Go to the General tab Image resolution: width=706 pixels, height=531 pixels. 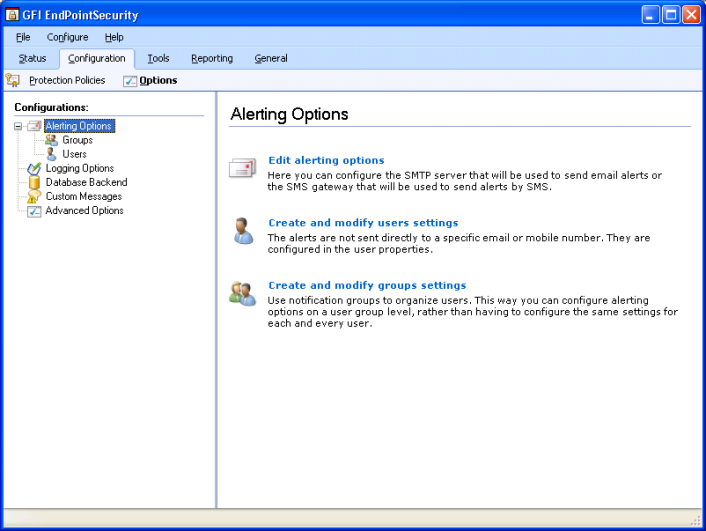pos(271,59)
